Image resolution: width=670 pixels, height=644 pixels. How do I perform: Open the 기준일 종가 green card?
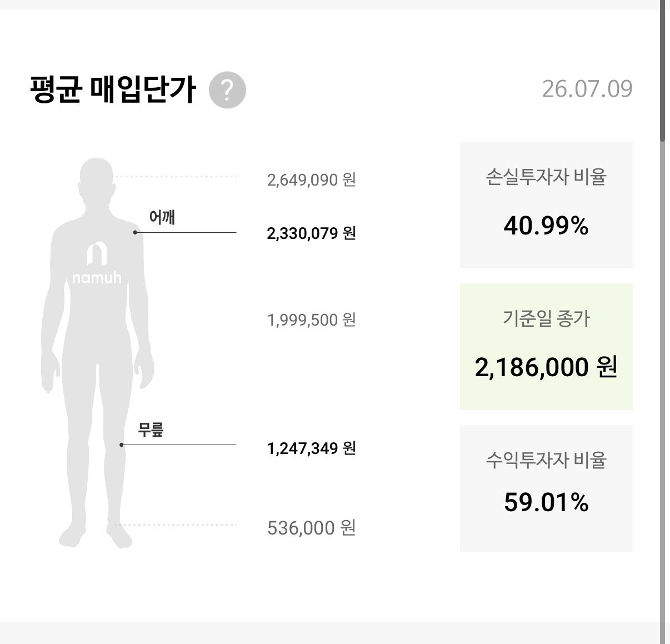pyautogui.click(x=547, y=347)
